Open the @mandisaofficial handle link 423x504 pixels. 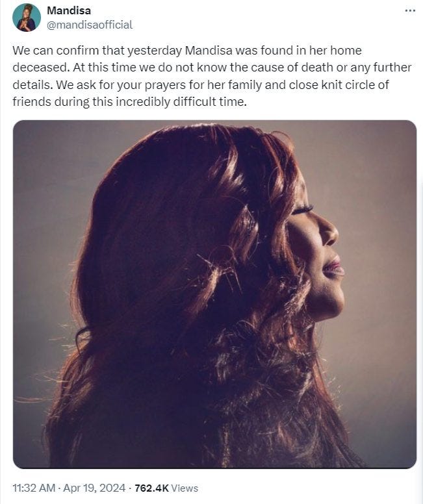(x=90, y=25)
